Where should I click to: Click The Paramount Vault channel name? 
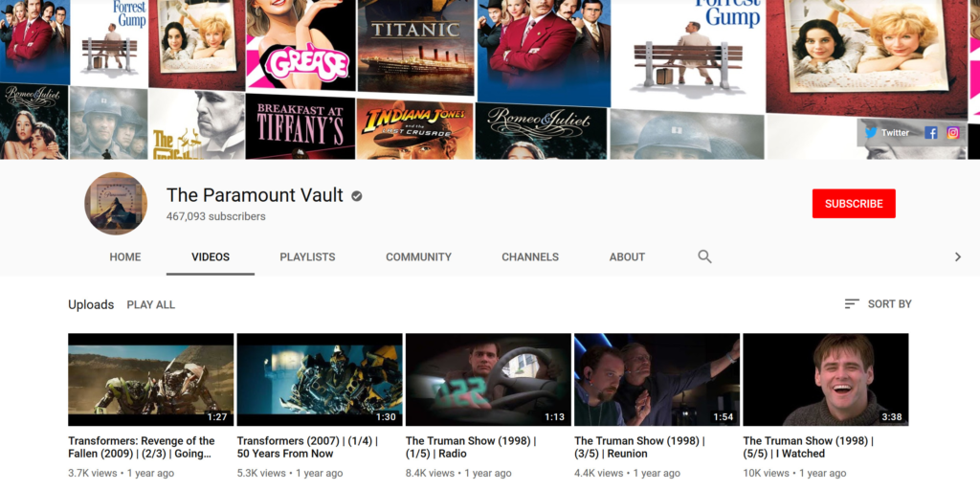click(255, 195)
